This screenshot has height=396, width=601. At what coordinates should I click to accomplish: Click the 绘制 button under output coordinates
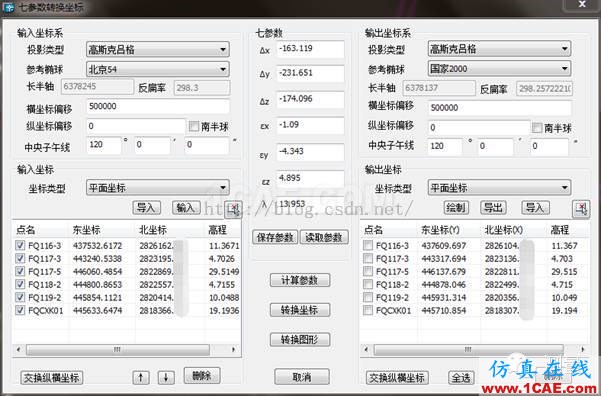[456, 208]
